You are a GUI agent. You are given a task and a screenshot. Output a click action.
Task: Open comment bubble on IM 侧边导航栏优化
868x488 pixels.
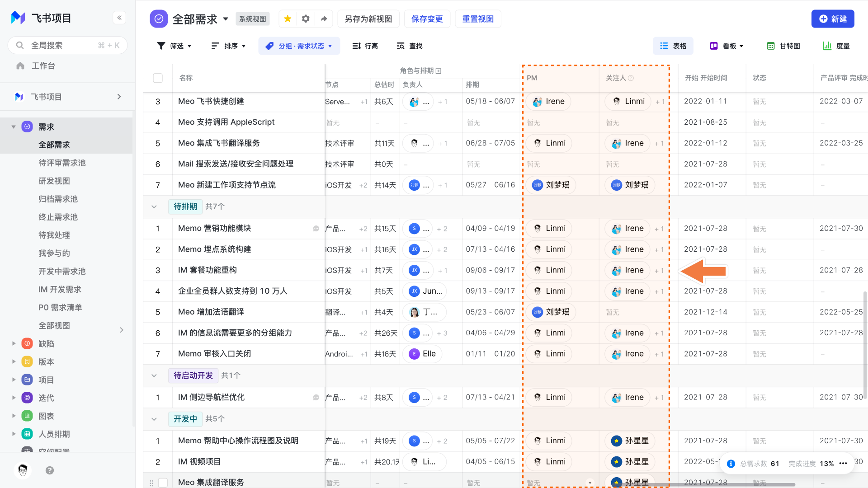pos(316,398)
